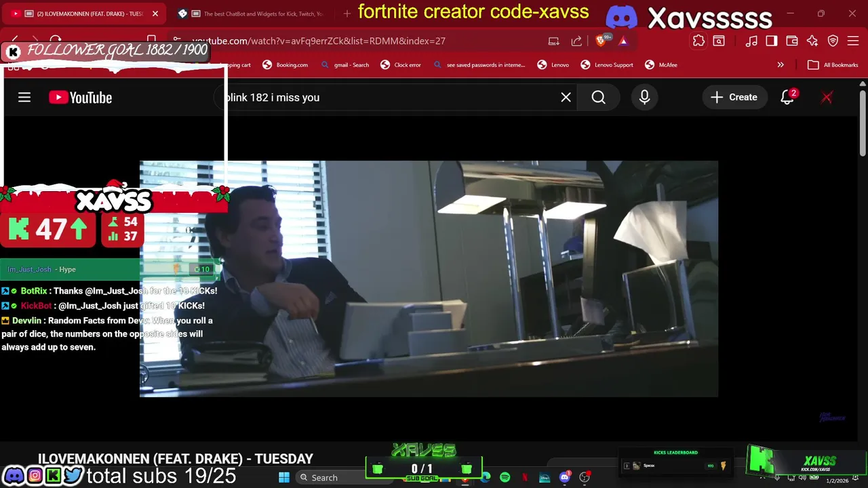Viewport: 868px width, 488px height.
Task: Click the share page icon in address bar
Action: [x=576, y=41]
